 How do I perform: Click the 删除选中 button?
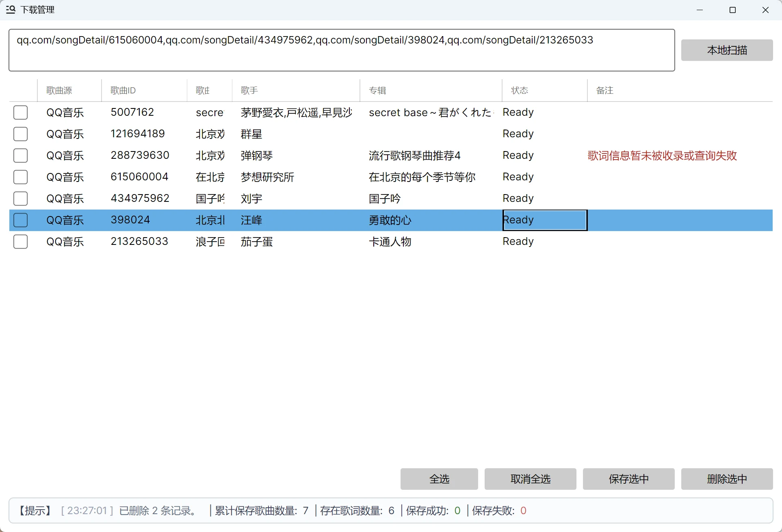coord(727,479)
